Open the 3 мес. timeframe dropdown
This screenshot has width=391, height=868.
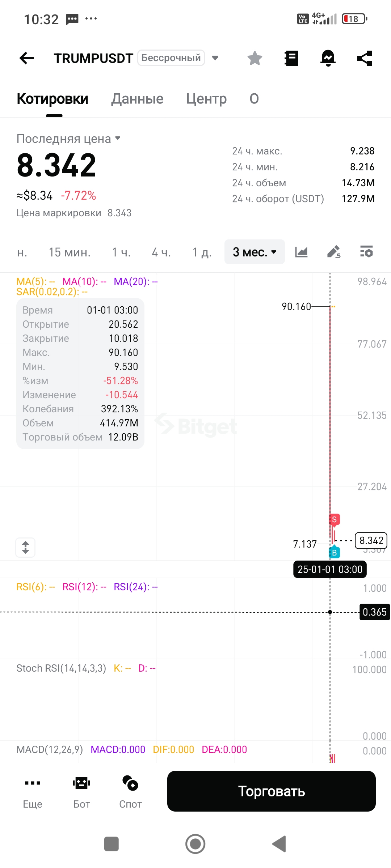click(255, 252)
